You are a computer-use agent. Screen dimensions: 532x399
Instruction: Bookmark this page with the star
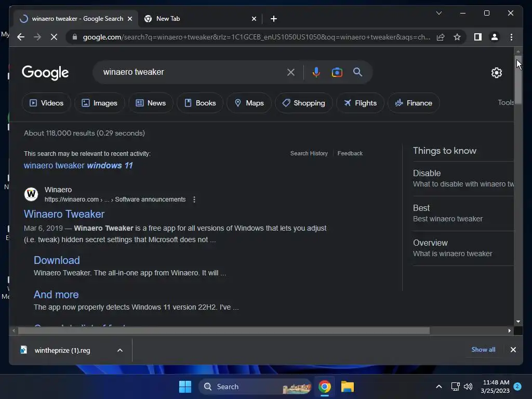457,37
